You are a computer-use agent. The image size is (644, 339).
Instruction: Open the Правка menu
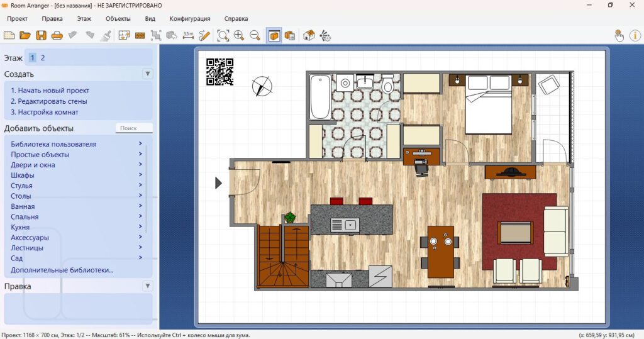pos(52,18)
